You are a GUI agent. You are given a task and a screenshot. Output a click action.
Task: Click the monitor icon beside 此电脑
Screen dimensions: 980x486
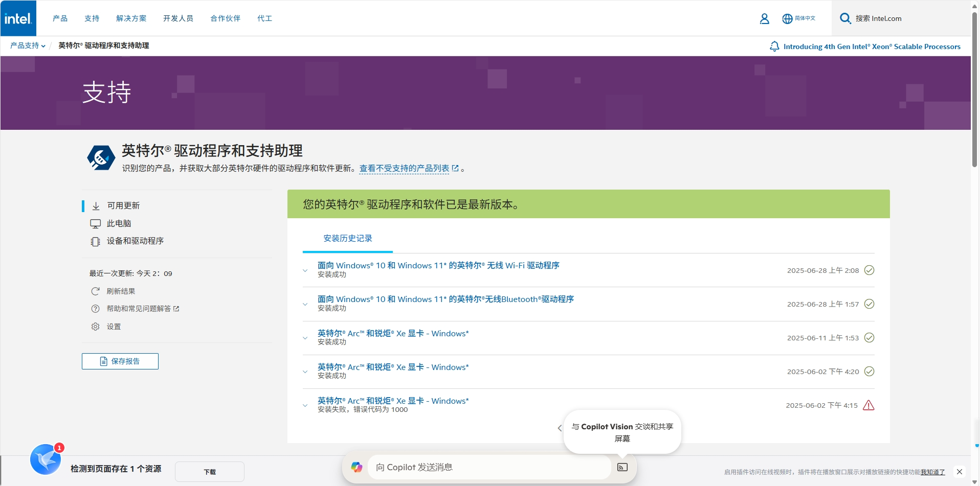click(95, 224)
